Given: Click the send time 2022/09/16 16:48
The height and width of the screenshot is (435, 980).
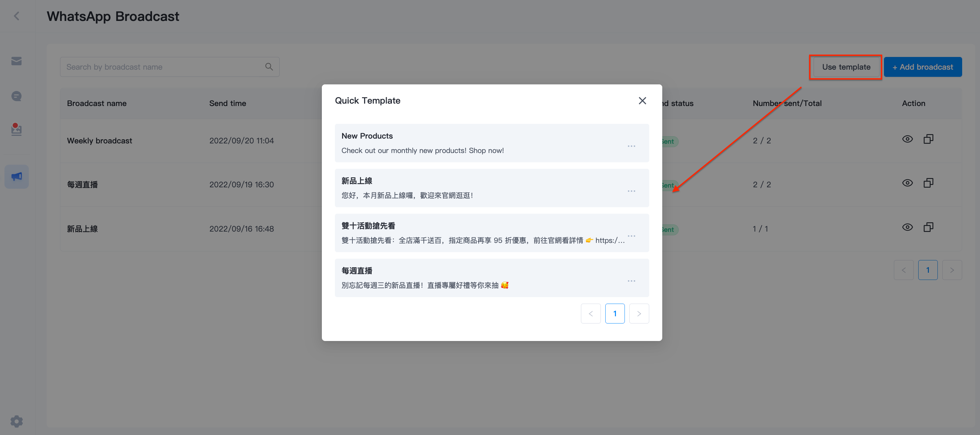Looking at the screenshot, I should pos(242,229).
